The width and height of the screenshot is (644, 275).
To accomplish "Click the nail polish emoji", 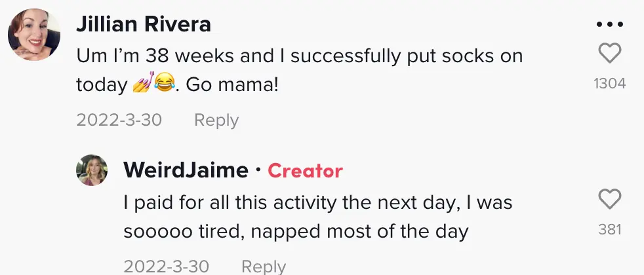I will 141,85.
